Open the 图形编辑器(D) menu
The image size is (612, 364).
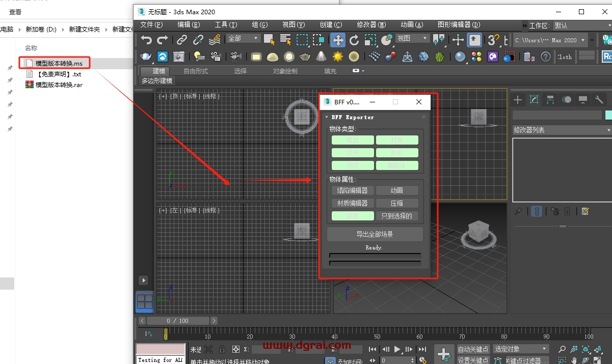(x=459, y=24)
